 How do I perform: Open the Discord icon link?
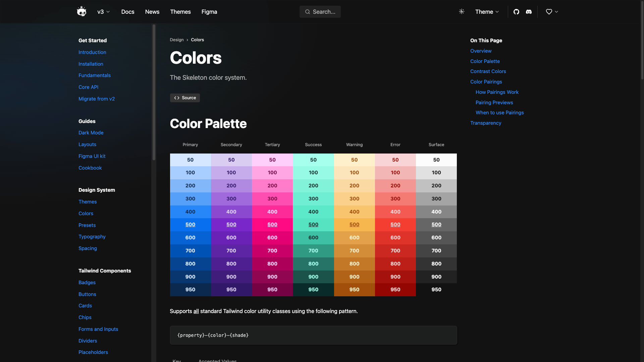point(529,12)
